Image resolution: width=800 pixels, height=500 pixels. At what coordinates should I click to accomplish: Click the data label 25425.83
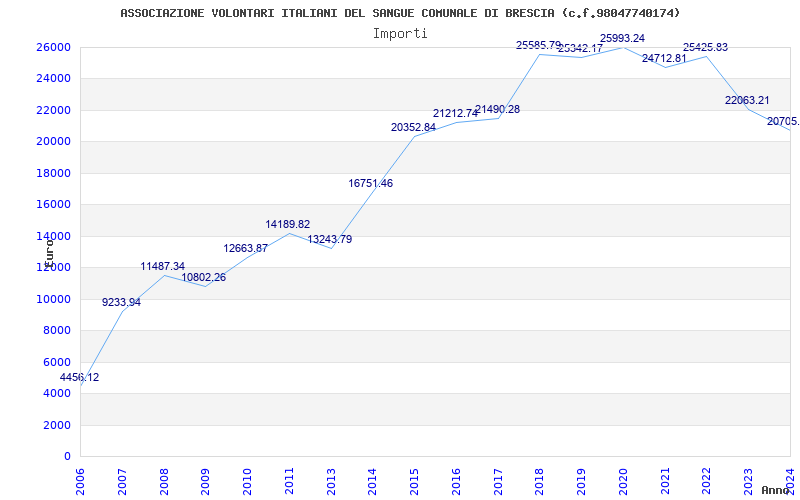coord(706,47)
